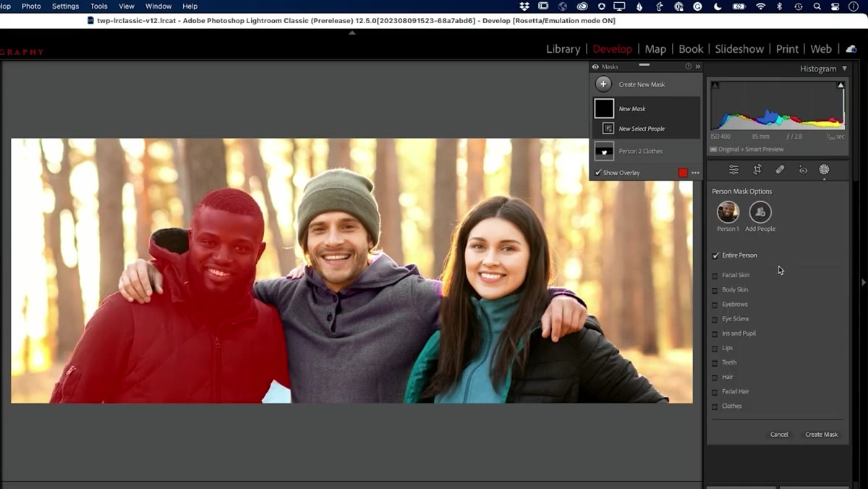This screenshot has height=489, width=868.
Task: Click the Create Mask button
Action: [x=822, y=435]
